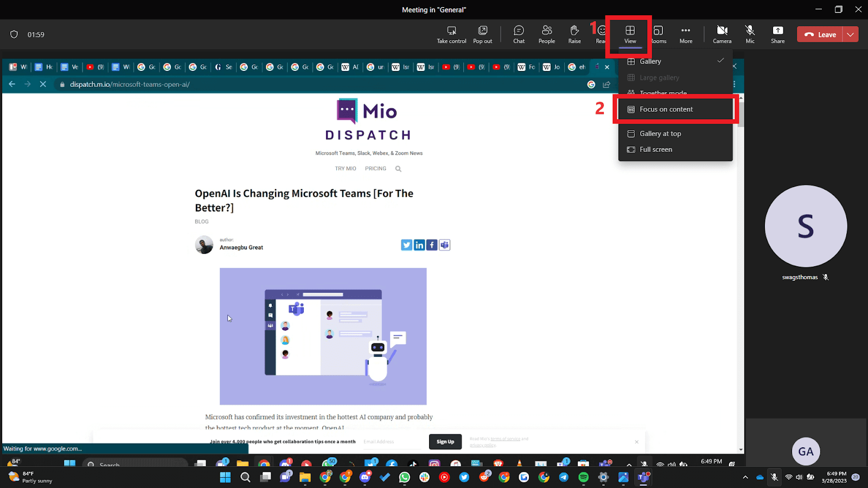Open the taskbar clock and date
The height and width of the screenshot is (488, 868).
(x=834, y=477)
